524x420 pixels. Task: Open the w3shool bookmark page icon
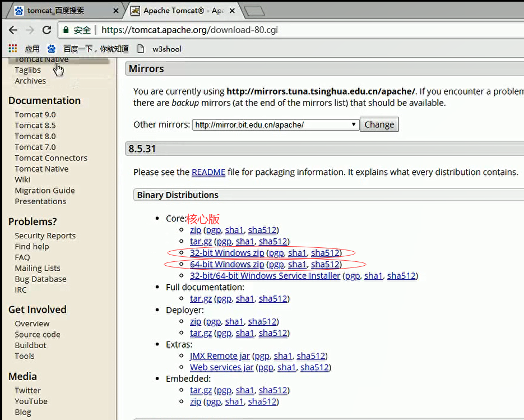point(141,49)
